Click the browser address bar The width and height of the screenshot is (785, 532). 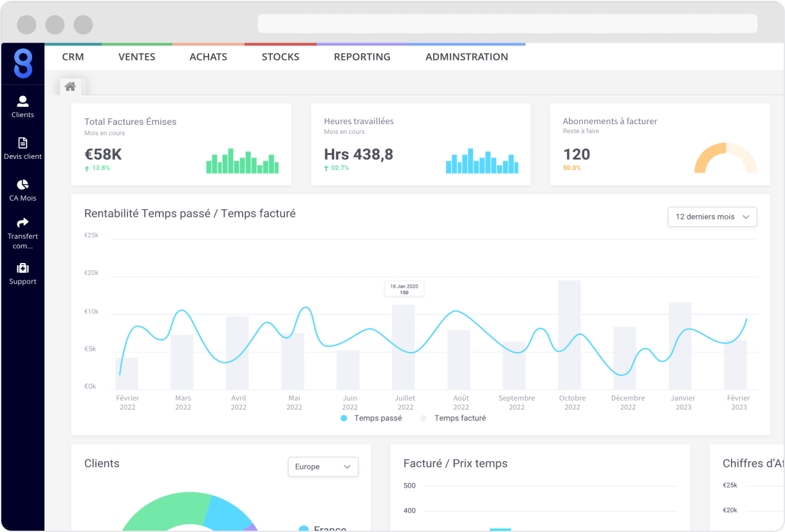point(507,24)
